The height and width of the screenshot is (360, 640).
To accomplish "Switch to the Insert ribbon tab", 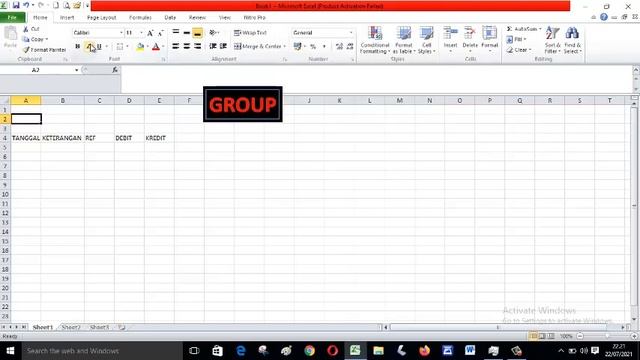I will (67, 18).
